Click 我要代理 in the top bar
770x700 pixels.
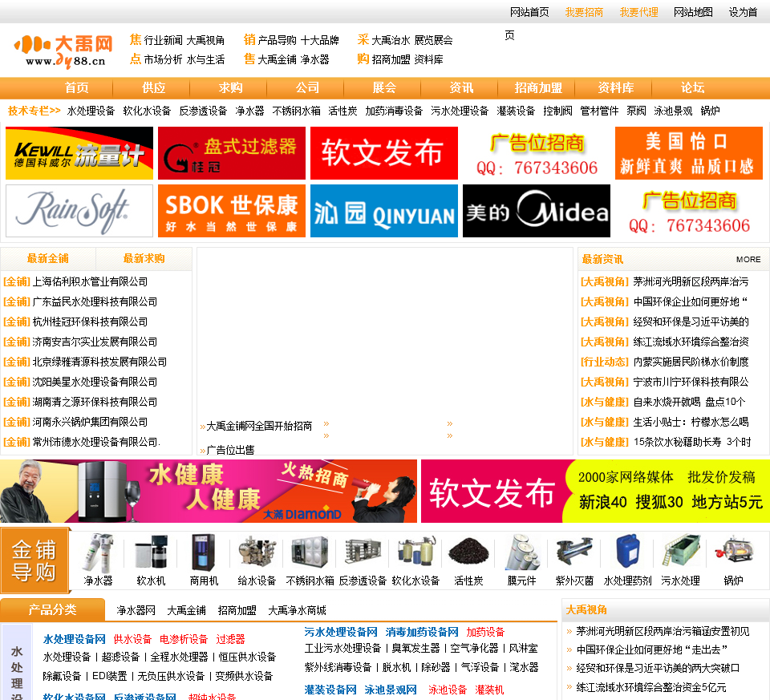pyautogui.click(x=639, y=12)
